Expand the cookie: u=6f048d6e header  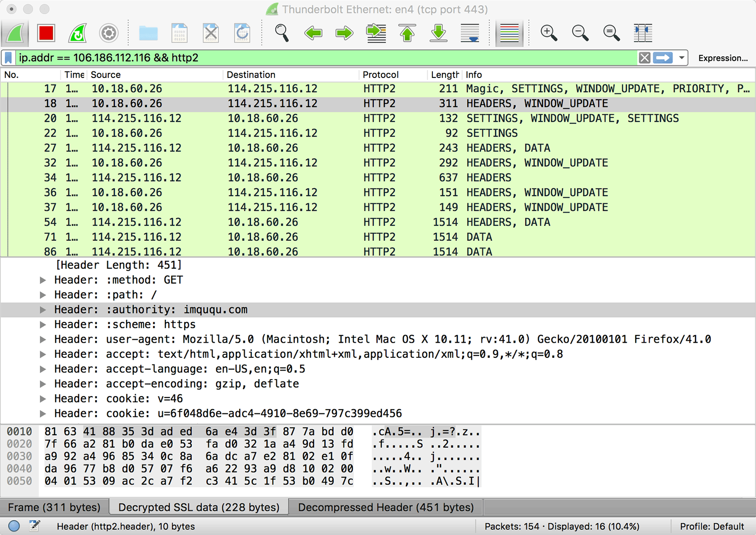(43, 414)
